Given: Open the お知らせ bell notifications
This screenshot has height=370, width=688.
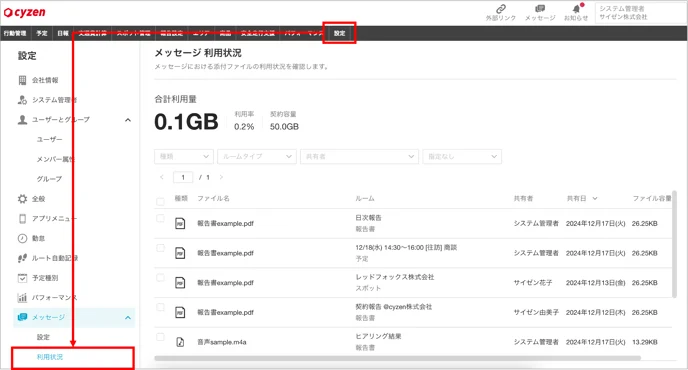Looking at the screenshot, I should (x=576, y=9).
